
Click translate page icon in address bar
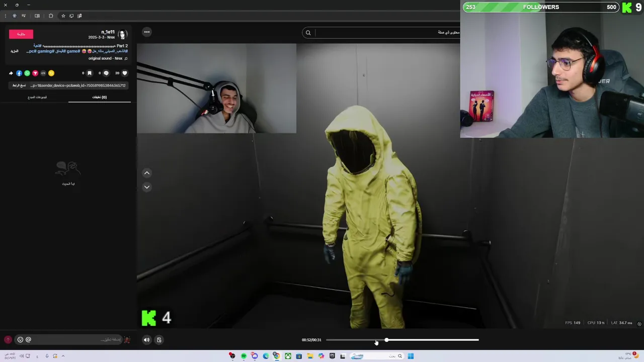[79, 16]
